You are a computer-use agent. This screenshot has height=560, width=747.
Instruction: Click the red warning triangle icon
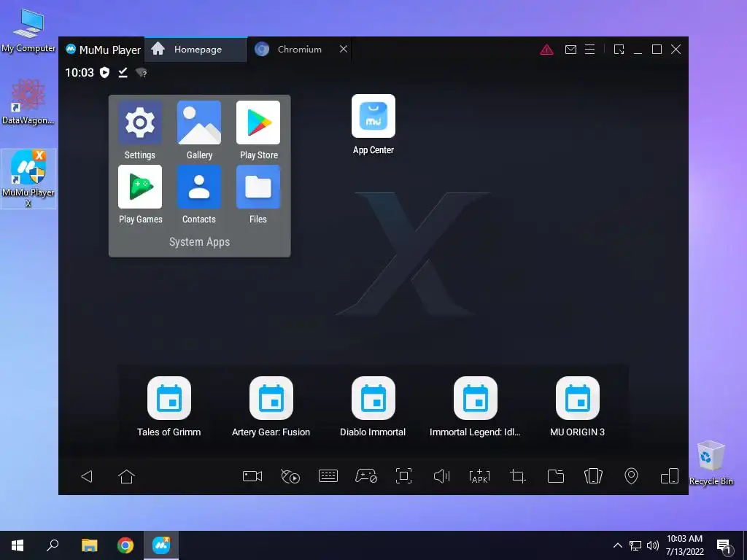pyautogui.click(x=546, y=50)
